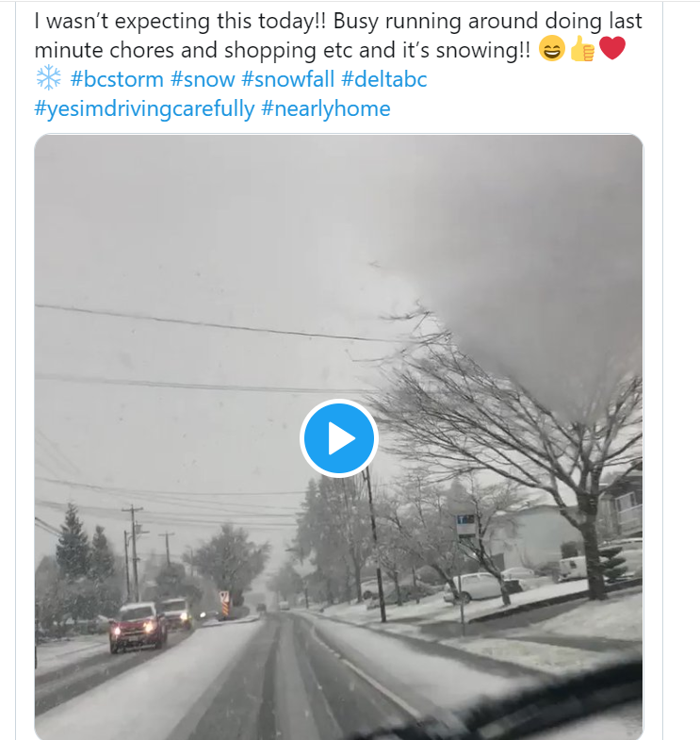Click the blue snowflake emoji
This screenshot has height=740, width=700.
point(48,78)
